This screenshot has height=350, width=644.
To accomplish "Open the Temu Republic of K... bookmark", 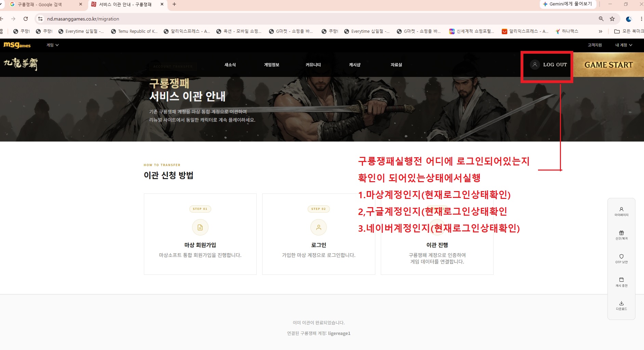I will tap(134, 31).
